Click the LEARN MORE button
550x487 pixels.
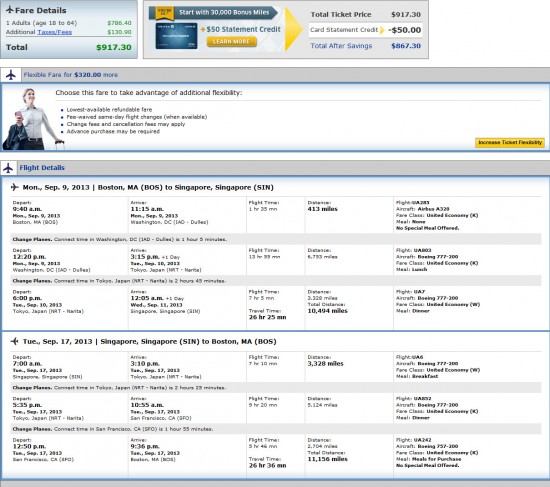(x=232, y=42)
